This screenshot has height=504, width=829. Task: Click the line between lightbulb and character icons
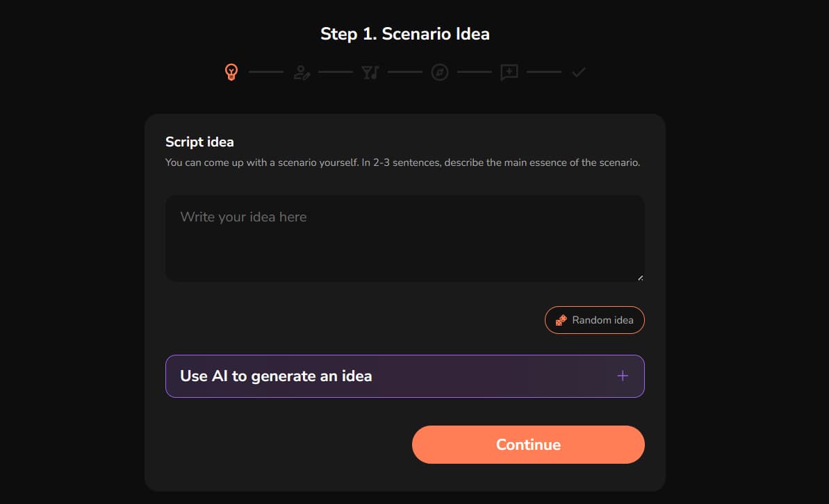[266, 72]
